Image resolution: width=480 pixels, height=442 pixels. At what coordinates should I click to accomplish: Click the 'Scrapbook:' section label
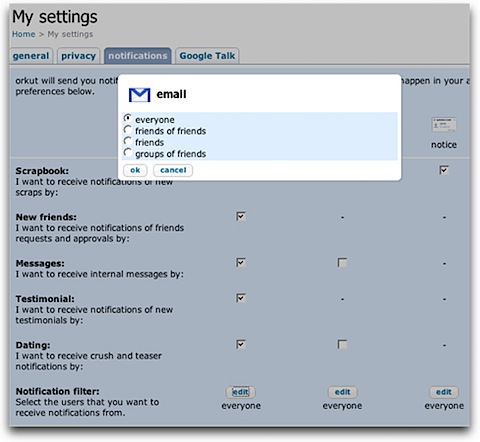(42, 171)
